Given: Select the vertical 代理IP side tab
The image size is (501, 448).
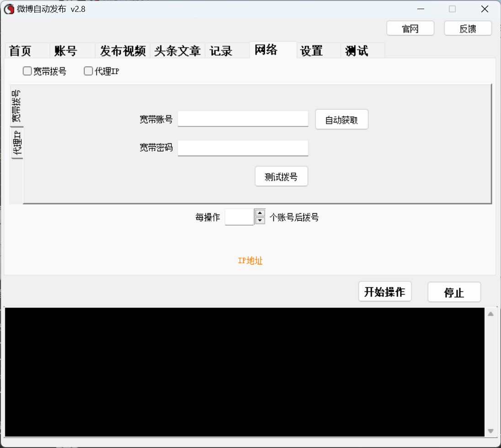Looking at the screenshot, I should pos(17,143).
